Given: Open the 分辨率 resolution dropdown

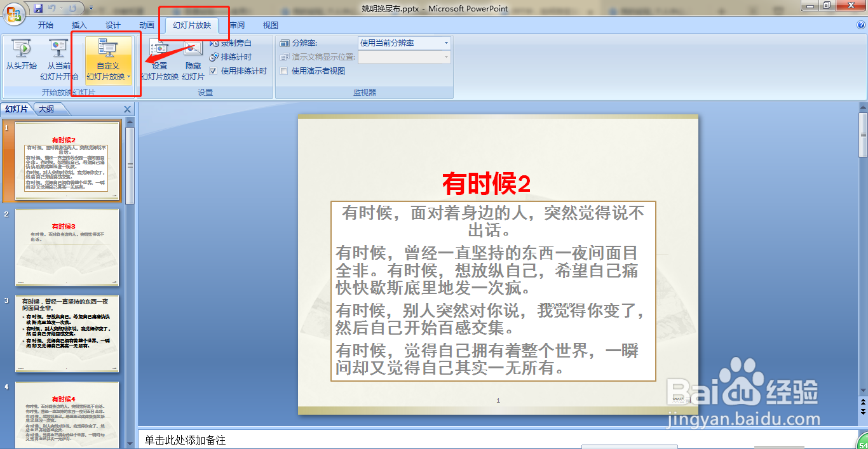Looking at the screenshot, I should click(x=445, y=43).
